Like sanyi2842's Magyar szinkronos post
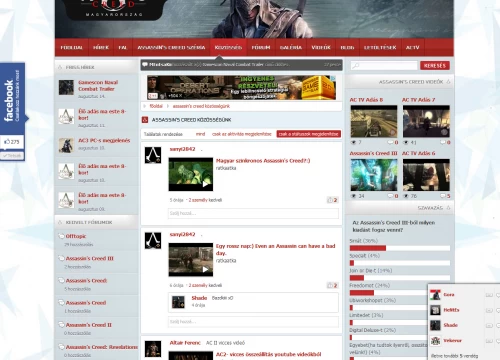Viewport: 500px width, 360px height. click(333, 200)
